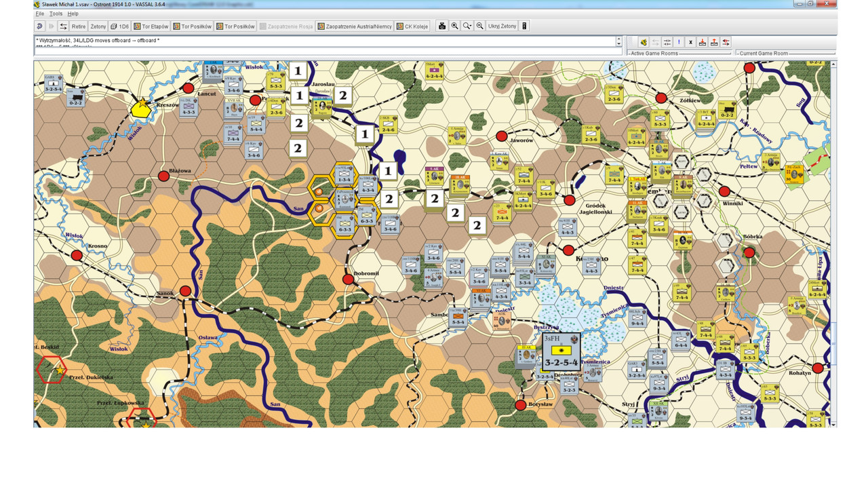
Task: Click the yellow pentagon marker at Rzeszów
Action: coord(141,108)
